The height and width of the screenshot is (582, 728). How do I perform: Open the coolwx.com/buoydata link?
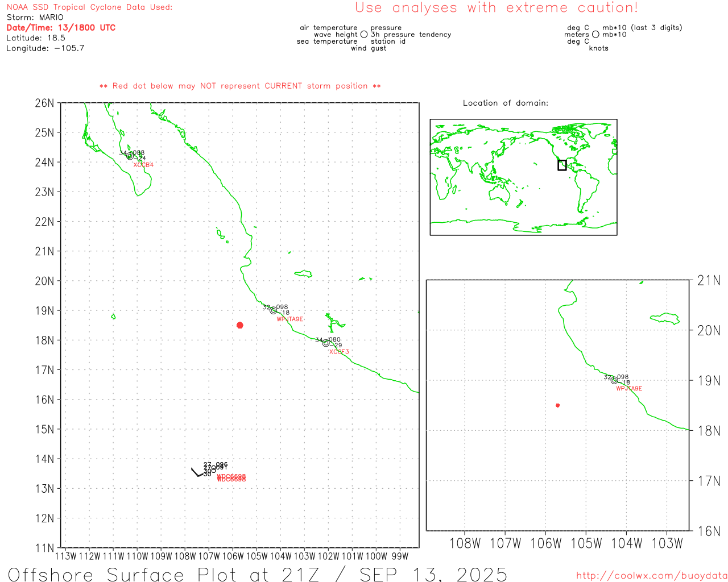pos(652,576)
